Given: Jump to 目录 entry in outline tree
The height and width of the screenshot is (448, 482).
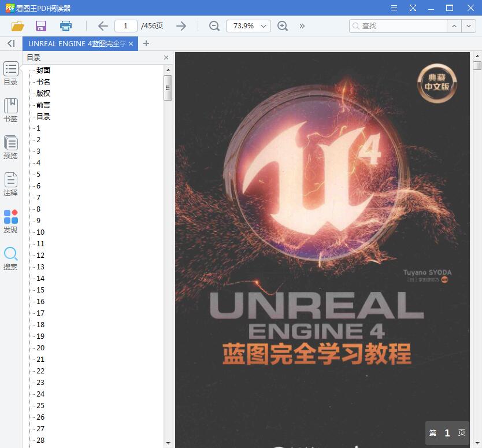Looking at the screenshot, I should click(43, 117).
